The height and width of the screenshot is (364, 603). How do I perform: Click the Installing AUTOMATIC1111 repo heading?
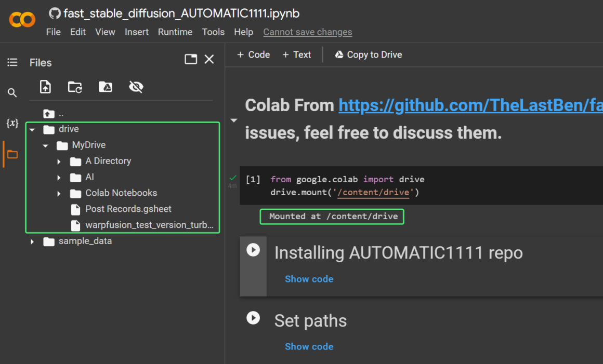398,253
